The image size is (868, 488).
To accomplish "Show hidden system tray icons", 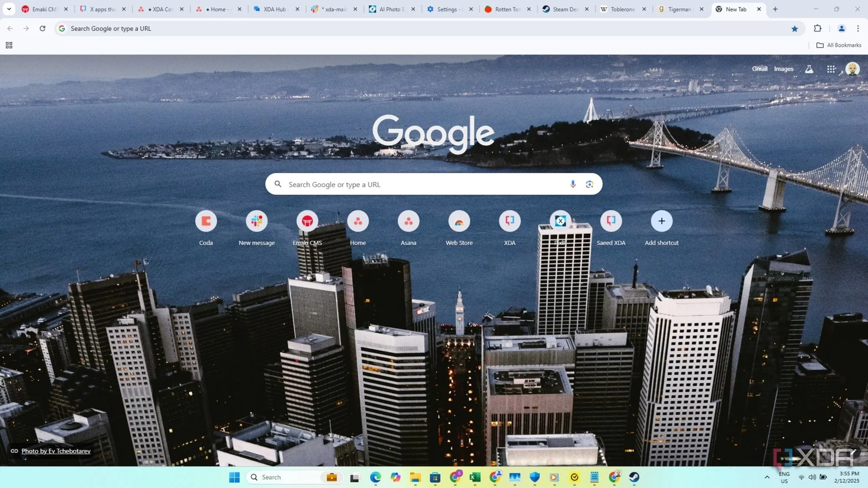I will pos(767,477).
